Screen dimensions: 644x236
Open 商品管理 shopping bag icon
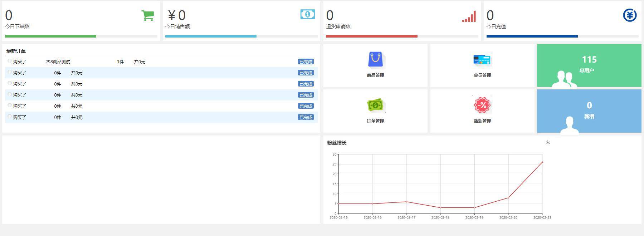coord(375,59)
